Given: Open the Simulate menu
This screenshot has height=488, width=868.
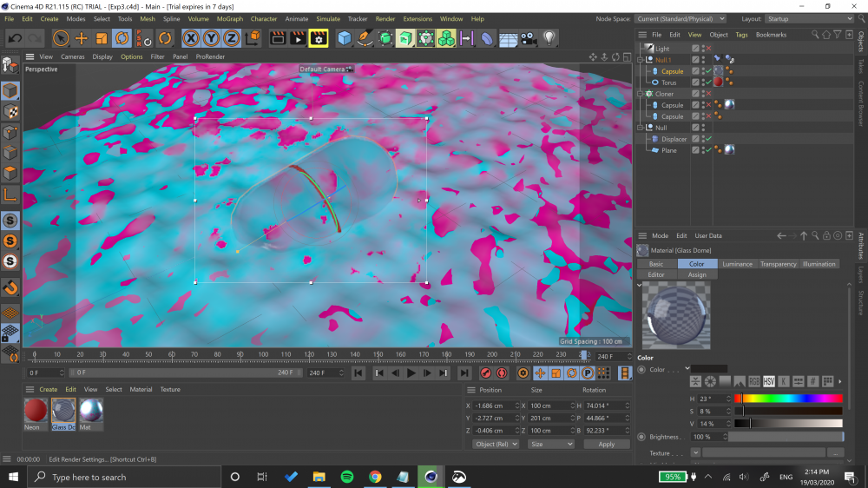Looking at the screenshot, I should click(x=328, y=19).
